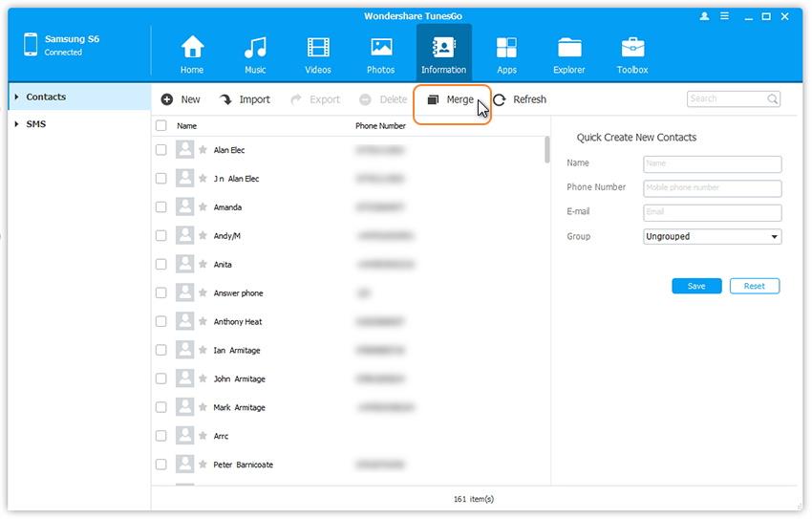This screenshot has height=519, width=812.
Task: Tick the checkbox for Alan Elec
Action: click(x=160, y=150)
